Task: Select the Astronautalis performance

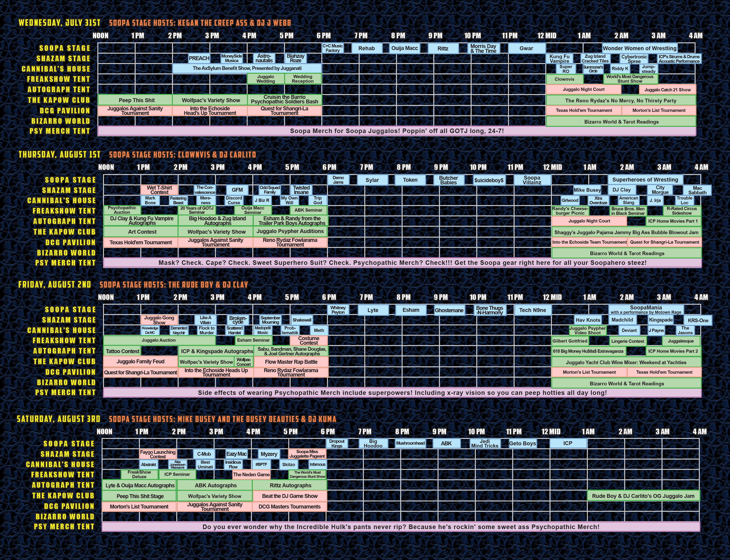Action: pos(264,58)
